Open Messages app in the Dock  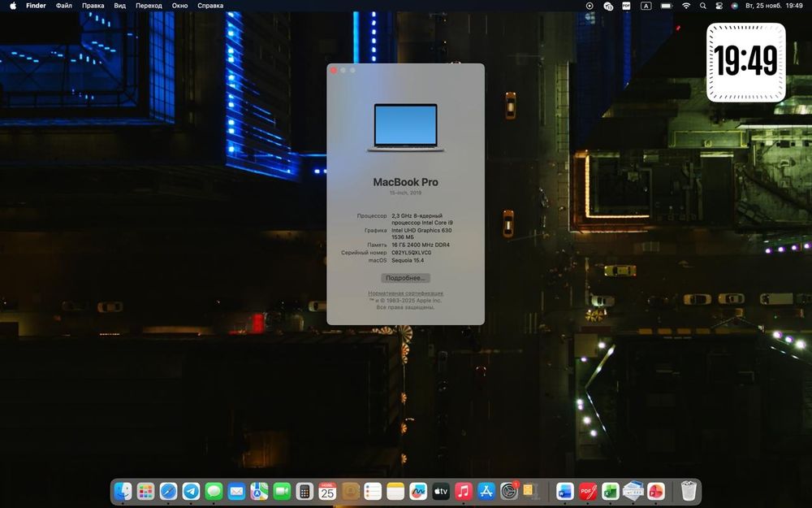pos(214,491)
